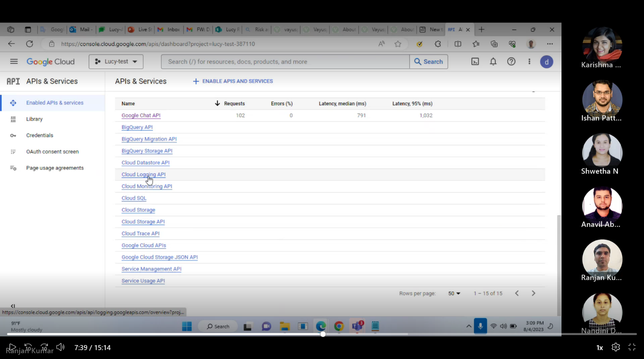Open the Windows Start menu
Image resolution: width=644 pixels, height=359 pixels.
[187, 326]
